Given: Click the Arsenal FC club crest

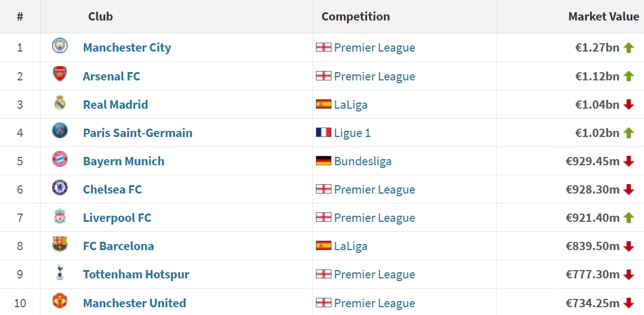Looking at the screenshot, I should (60, 74).
